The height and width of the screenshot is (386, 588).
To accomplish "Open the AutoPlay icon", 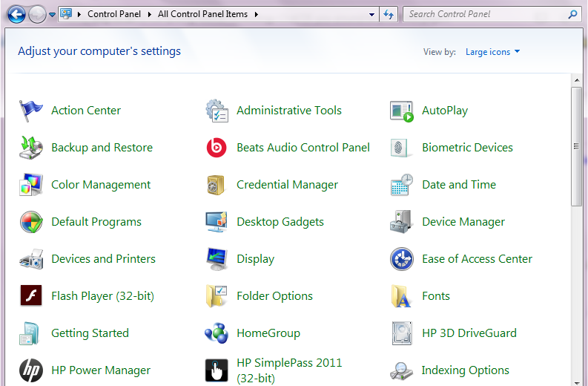I will click(x=402, y=111).
